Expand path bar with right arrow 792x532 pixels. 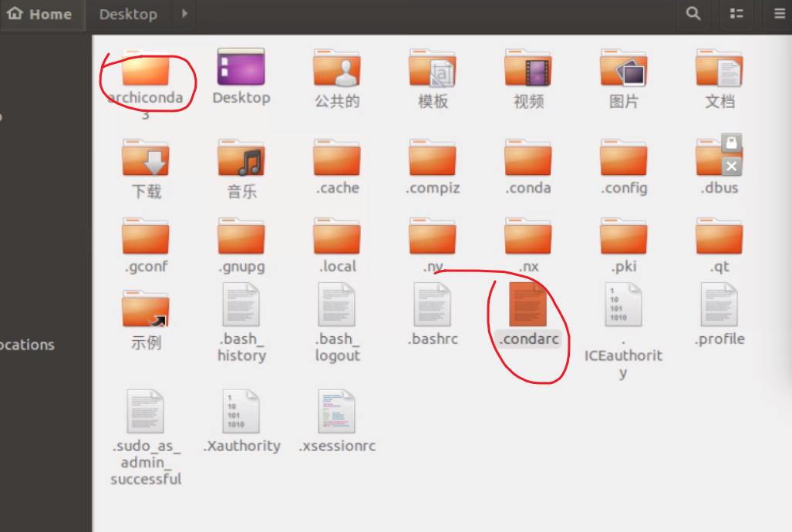pyautogui.click(x=184, y=14)
